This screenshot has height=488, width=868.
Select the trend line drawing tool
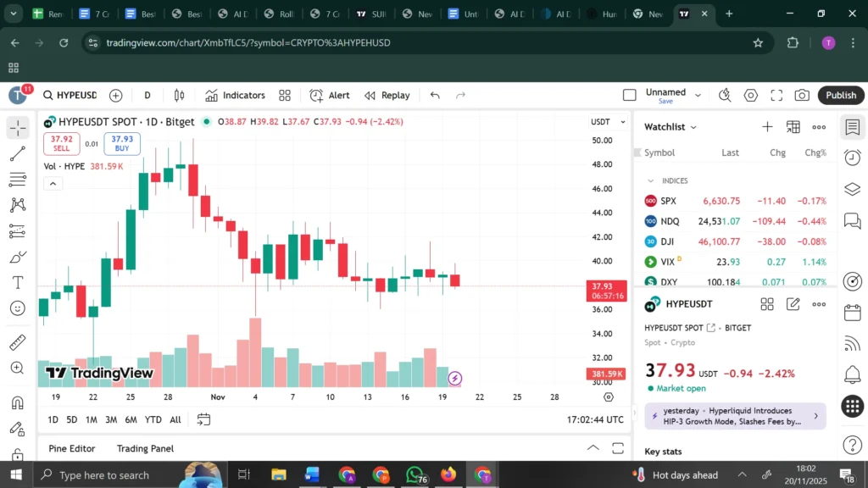coord(18,153)
